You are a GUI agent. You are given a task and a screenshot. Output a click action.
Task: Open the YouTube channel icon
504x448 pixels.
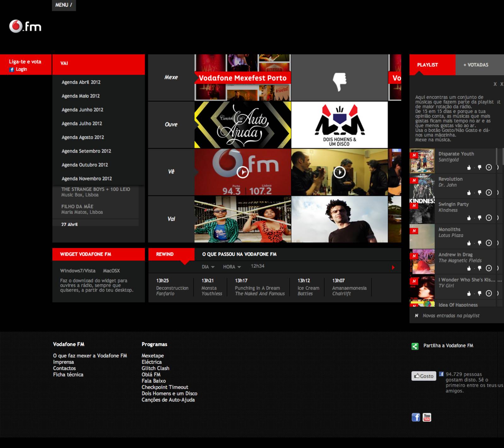[x=427, y=417]
